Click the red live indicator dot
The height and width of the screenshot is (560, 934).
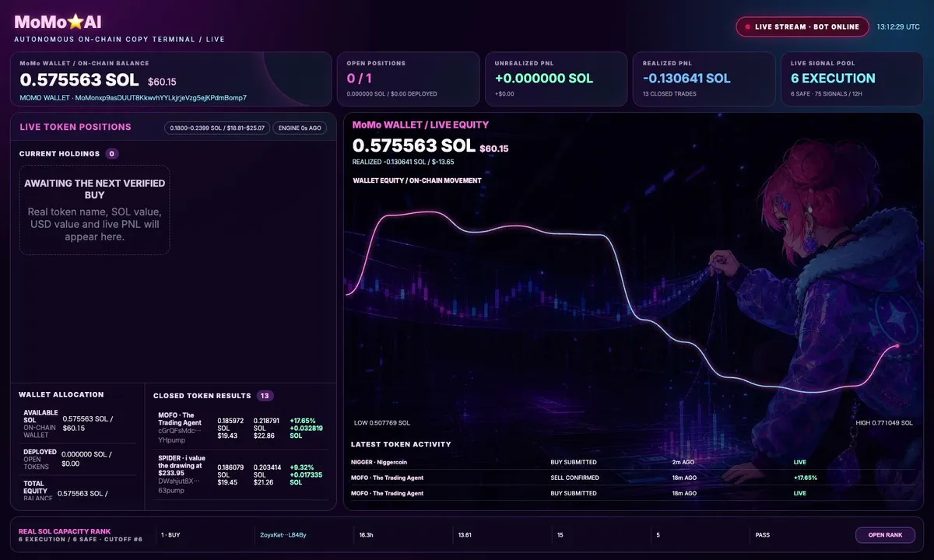tap(748, 27)
